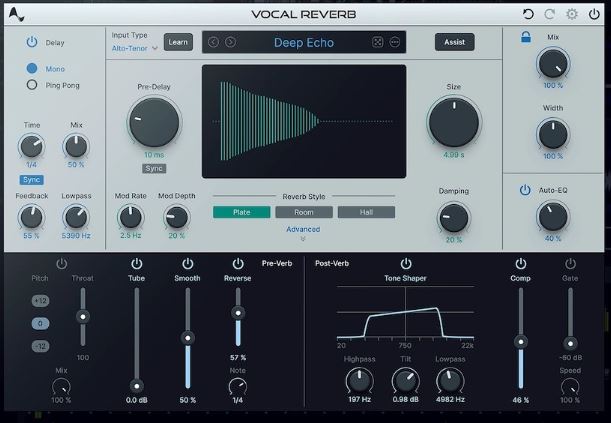The width and height of the screenshot is (611, 423).
Task: Click the undo arrow icon
Action: (528, 14)
